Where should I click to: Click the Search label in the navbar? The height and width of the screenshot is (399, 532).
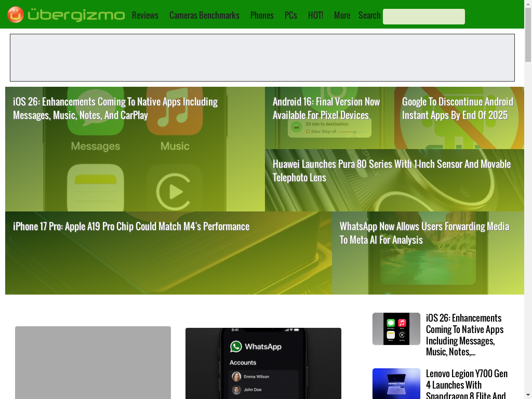point(369,15)
